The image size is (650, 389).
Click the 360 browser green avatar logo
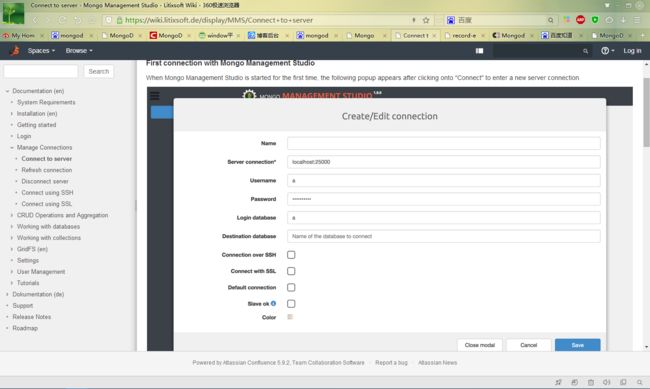click(13, 13)
